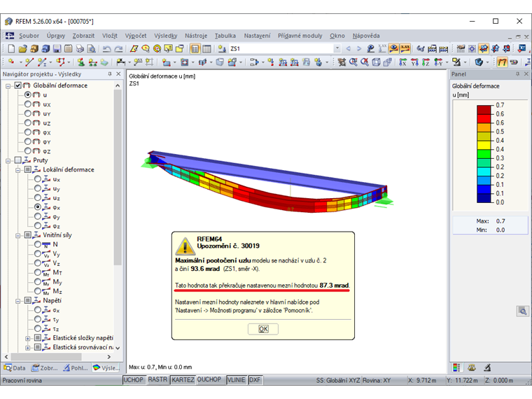532x399 pixels.
Task: Open the ZS1 load case dropdown
Action: pos(337,48)
